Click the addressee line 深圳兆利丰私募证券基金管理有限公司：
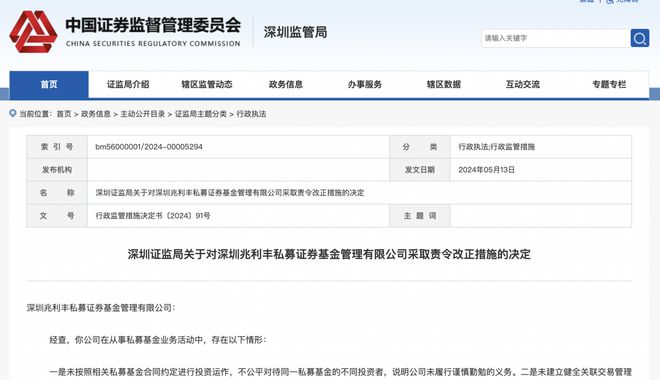 tap(101, 308)
